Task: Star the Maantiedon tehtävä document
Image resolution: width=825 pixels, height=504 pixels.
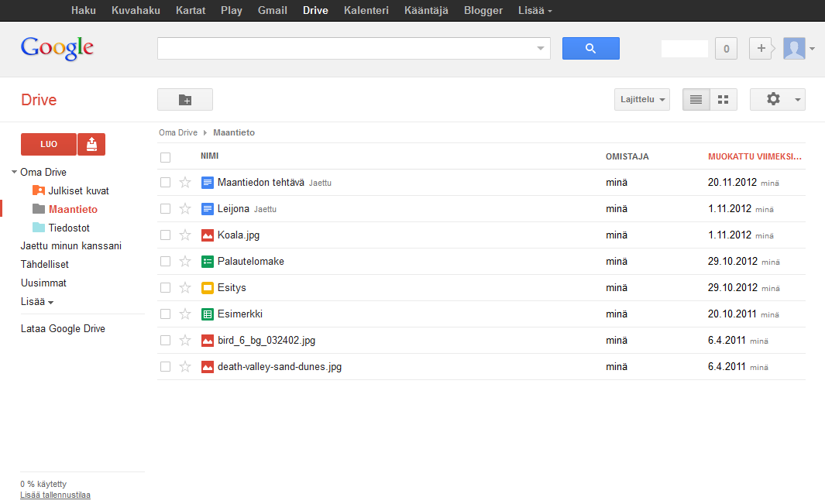Action: (184, 183)
